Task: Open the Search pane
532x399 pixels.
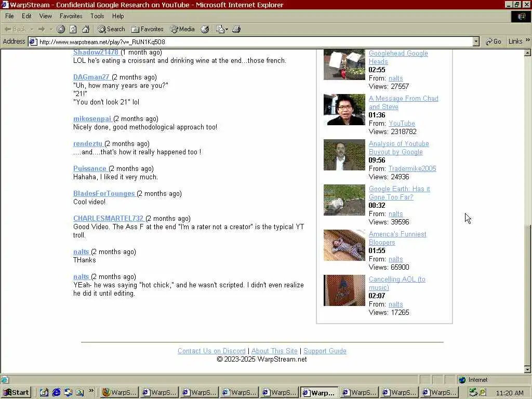Action: click(x=111, y=29)
